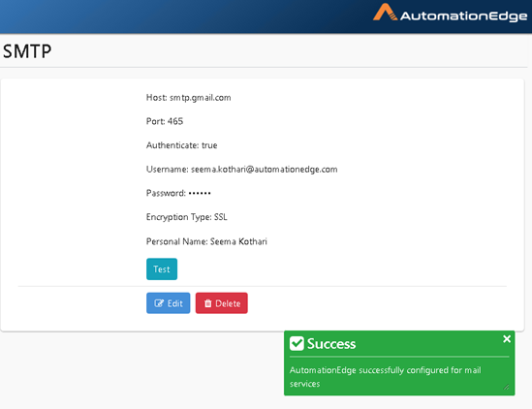Viewport: 532px width, 409px height.
Task: Click the Success checkmark icon
Action: pyautogui.click(x=297, y=343)
